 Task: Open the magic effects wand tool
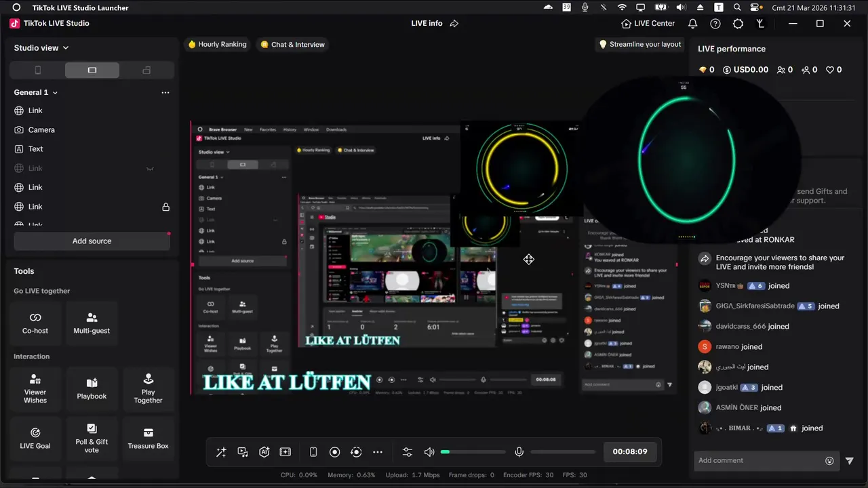coord(221,452)
